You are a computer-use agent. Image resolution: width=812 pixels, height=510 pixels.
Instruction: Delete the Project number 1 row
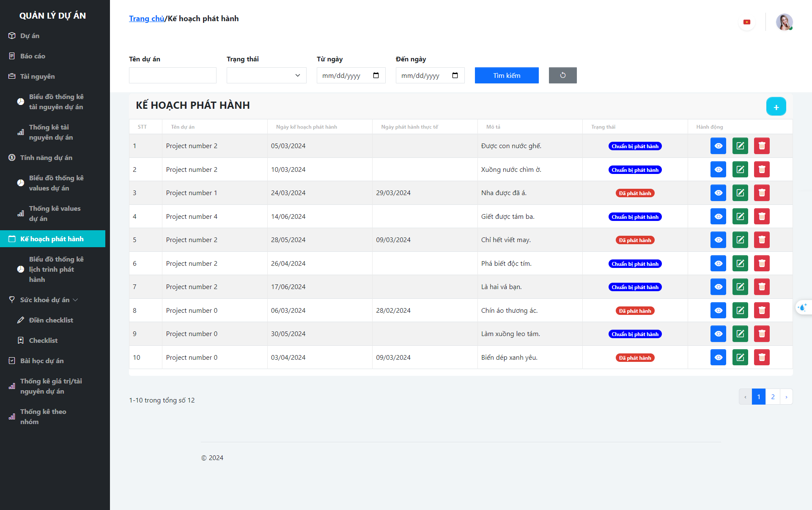tap(762, 193)
